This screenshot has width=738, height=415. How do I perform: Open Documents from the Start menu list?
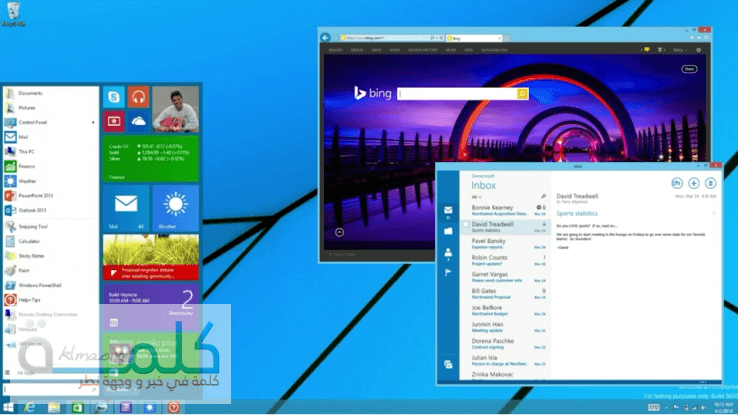(50, 93)
